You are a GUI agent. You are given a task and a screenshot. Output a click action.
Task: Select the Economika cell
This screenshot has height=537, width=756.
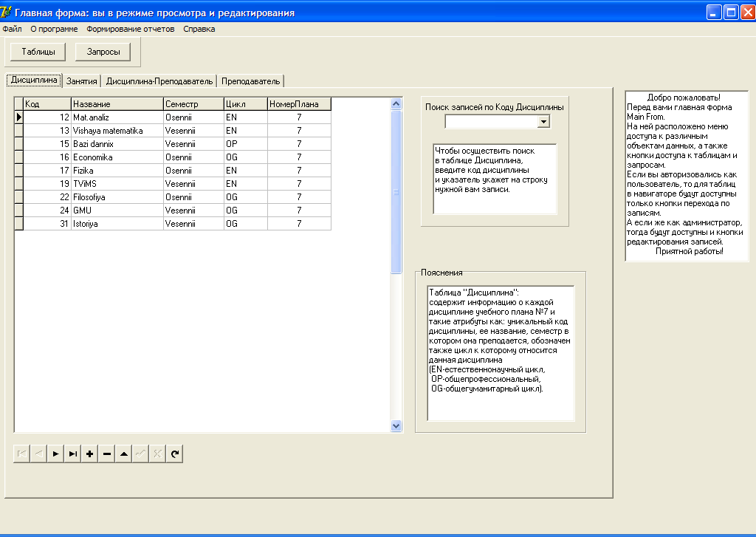117,157
